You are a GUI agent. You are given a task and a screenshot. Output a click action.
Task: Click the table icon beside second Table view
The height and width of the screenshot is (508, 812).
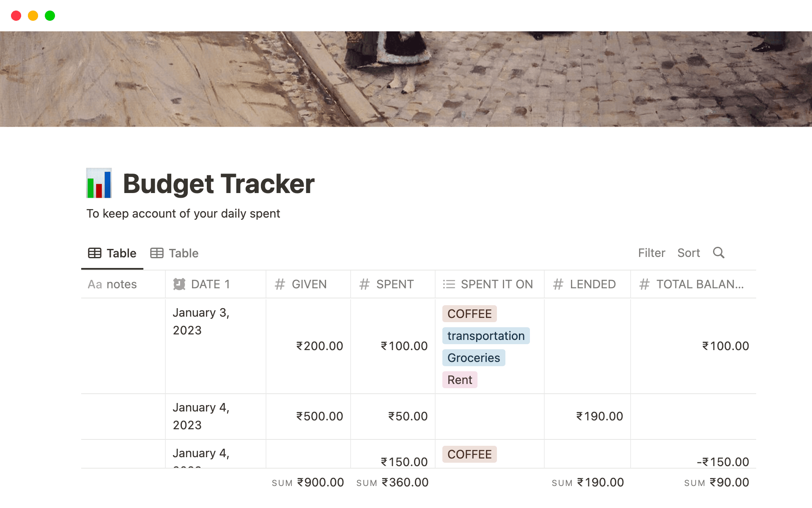[157, 253]
